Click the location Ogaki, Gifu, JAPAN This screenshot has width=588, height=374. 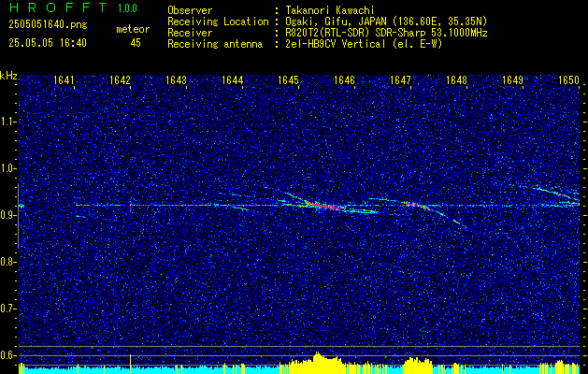point(335,22)
